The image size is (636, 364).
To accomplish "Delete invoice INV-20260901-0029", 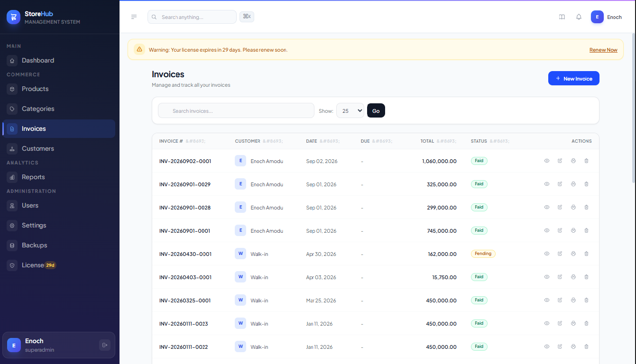I will [x=587, y=184].
